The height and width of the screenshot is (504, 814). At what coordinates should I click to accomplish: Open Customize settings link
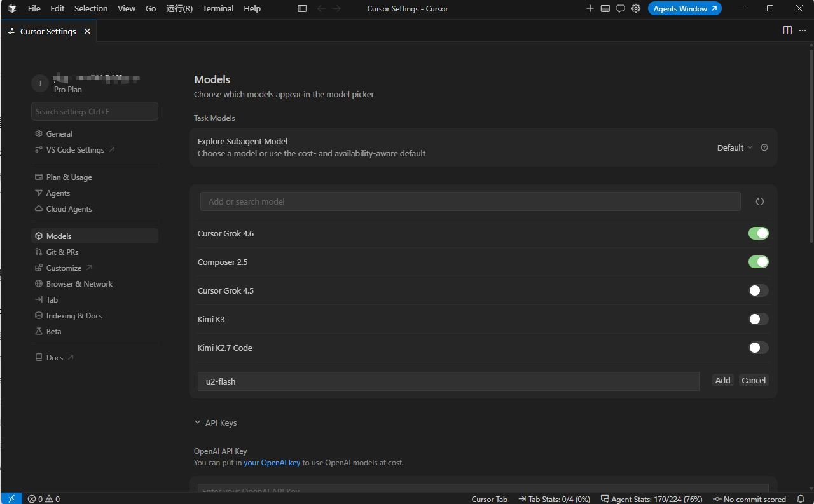95,268
